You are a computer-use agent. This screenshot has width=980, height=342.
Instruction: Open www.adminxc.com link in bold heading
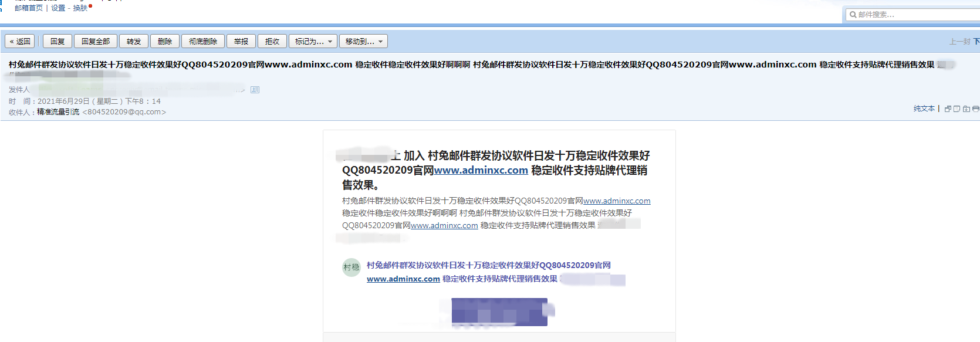481,170
